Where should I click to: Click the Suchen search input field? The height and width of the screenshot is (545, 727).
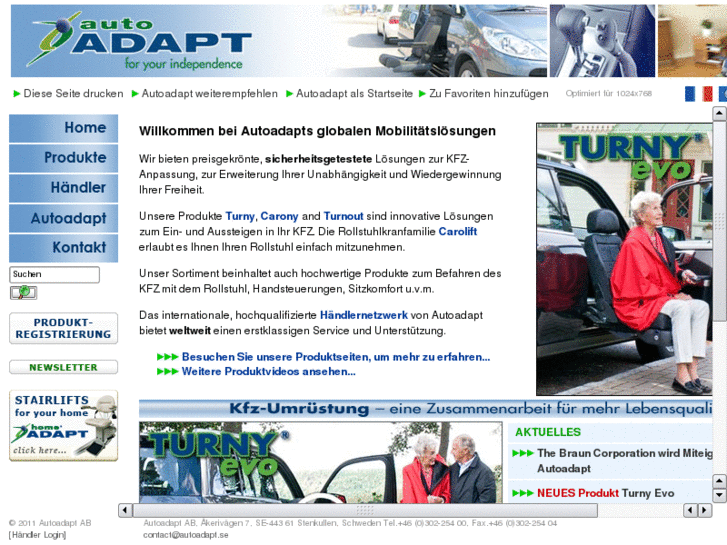click(x=54, y=275)
